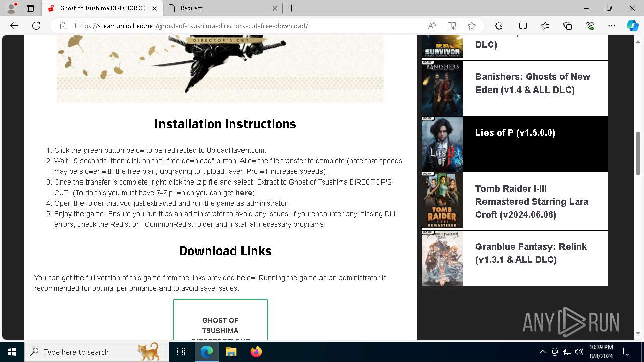Click the Lies of P cover thumbnail
This screenshot has width=644, height=362.
click(442, 144)
